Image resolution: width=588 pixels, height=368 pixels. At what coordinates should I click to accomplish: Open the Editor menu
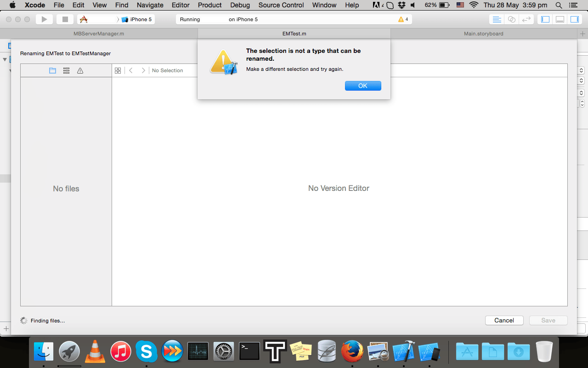[181, 5]
